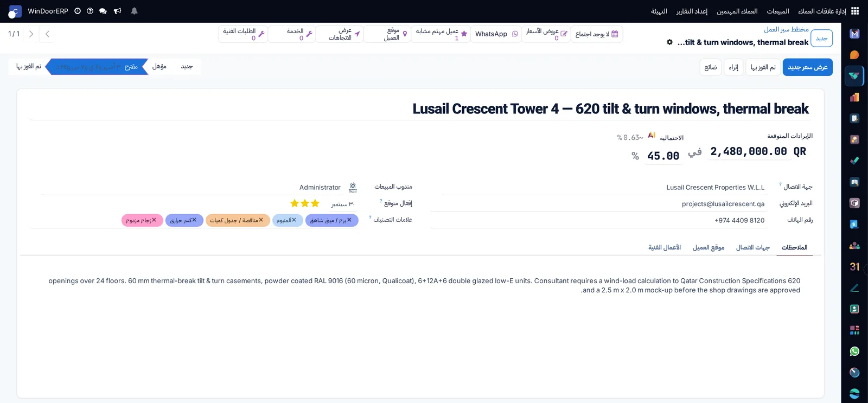Viewport: 868px width, 403px height.
Task: Select the مؤهل pipeline stage
Action: coord(159,66)
